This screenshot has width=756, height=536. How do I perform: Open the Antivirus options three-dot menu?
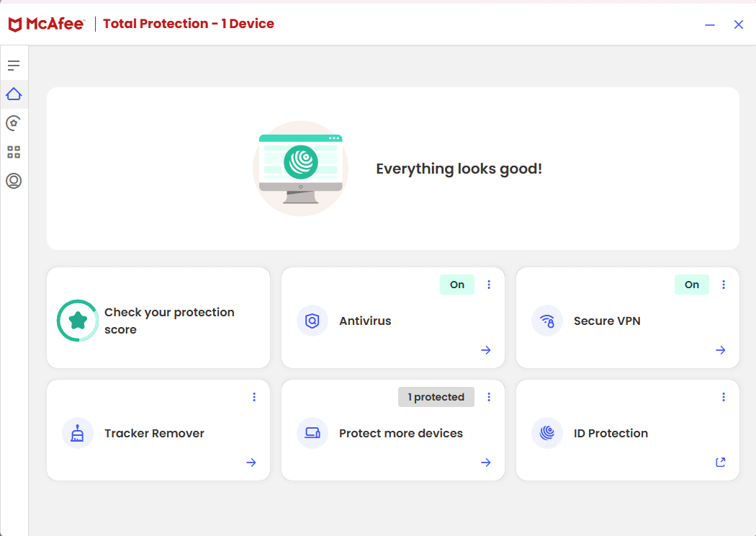coord(489,285)
